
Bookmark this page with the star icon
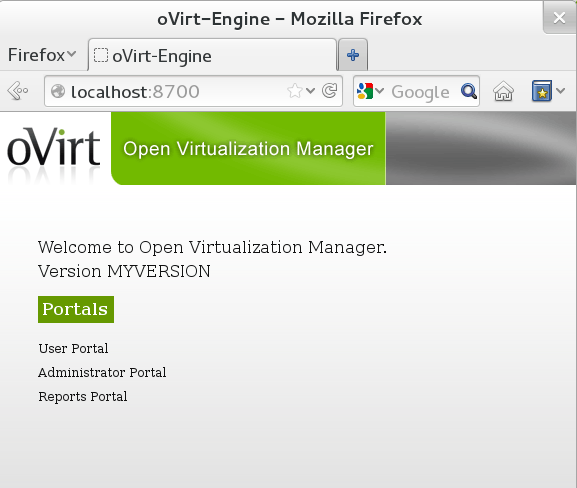[295, 91]
